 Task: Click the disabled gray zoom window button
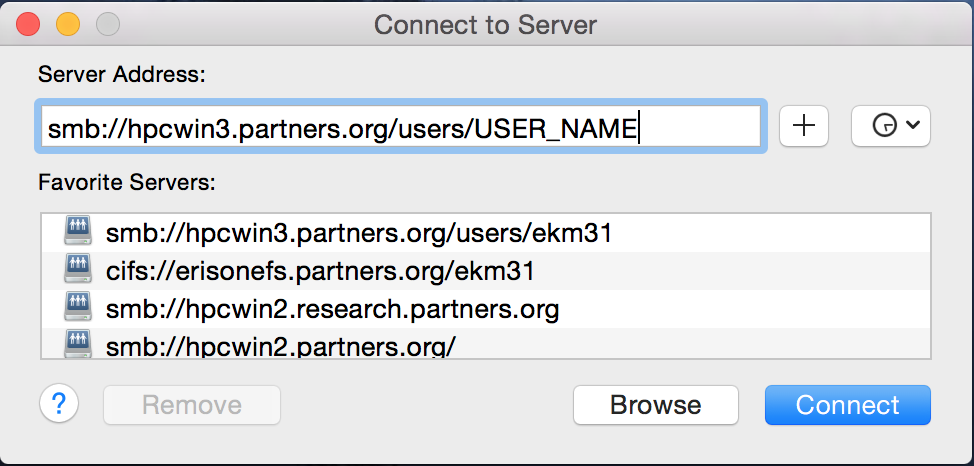point(107,25)
